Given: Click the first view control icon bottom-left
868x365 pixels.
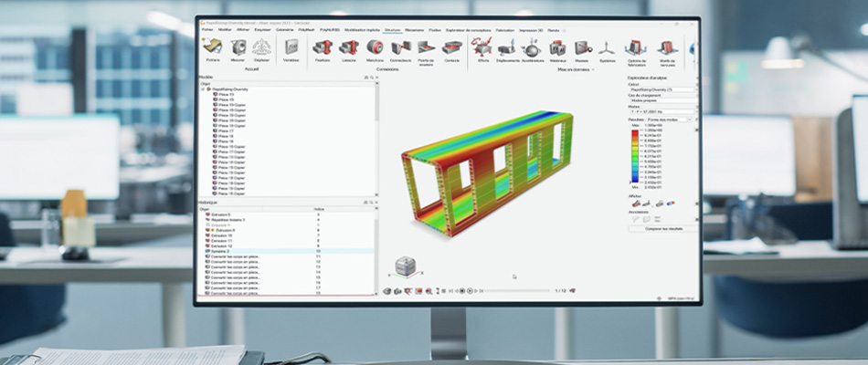Looking at the screenshot, I should [x=387, y=291].
